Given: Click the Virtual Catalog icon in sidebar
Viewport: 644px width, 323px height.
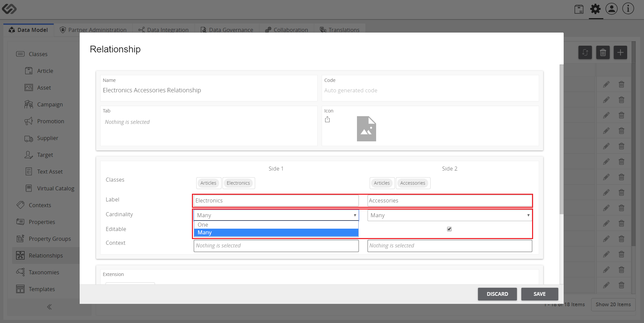Looking at the screenshot, I should pyautogui.click(x=29, y=188).
